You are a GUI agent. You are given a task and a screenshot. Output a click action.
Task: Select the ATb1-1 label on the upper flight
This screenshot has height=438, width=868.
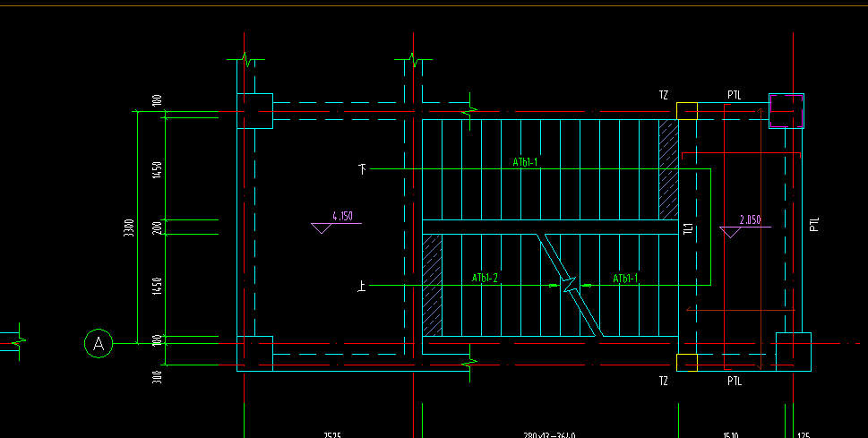(525, 162)
